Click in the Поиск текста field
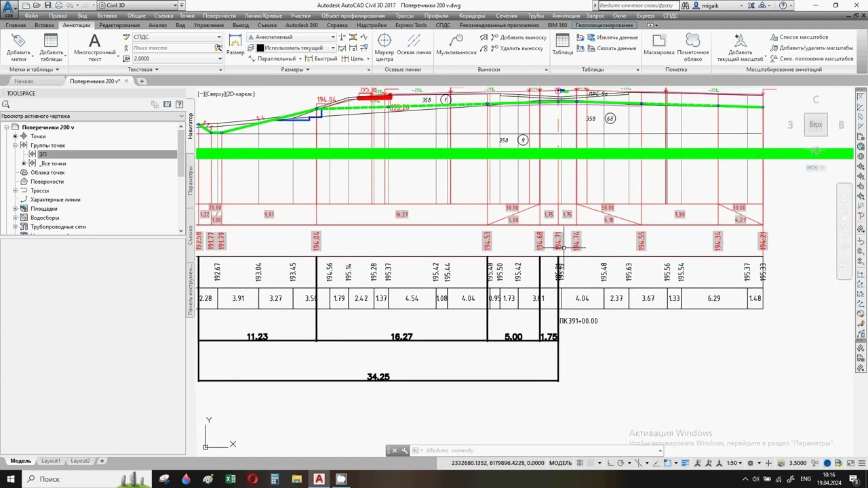This screenshot has height=488, width=868. [173, 48]
